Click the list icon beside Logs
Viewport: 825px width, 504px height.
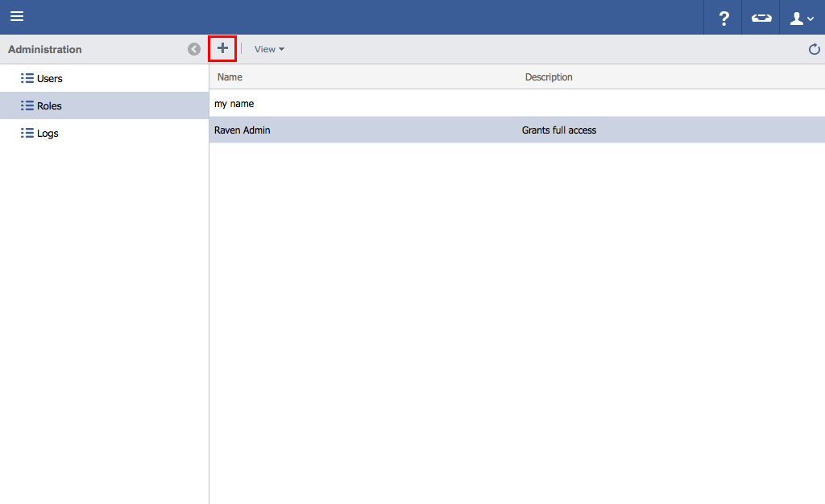coord(27,134)
